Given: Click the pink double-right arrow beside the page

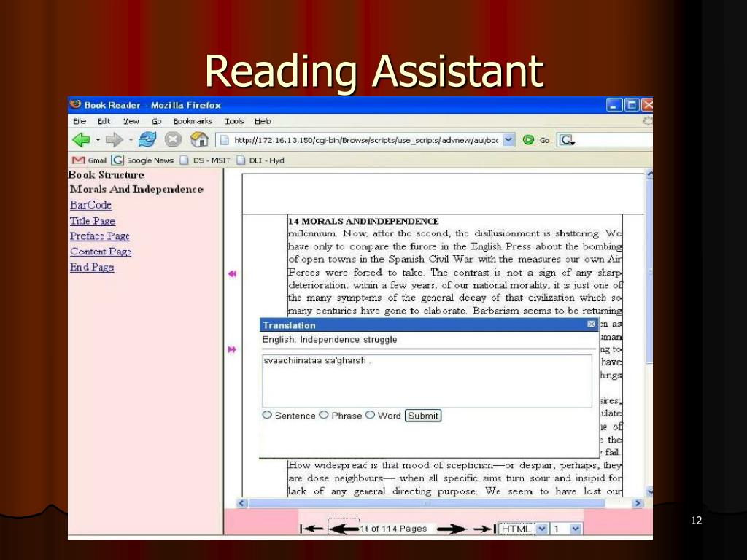Looking at the screenshot, I should [x=232, y=349].
